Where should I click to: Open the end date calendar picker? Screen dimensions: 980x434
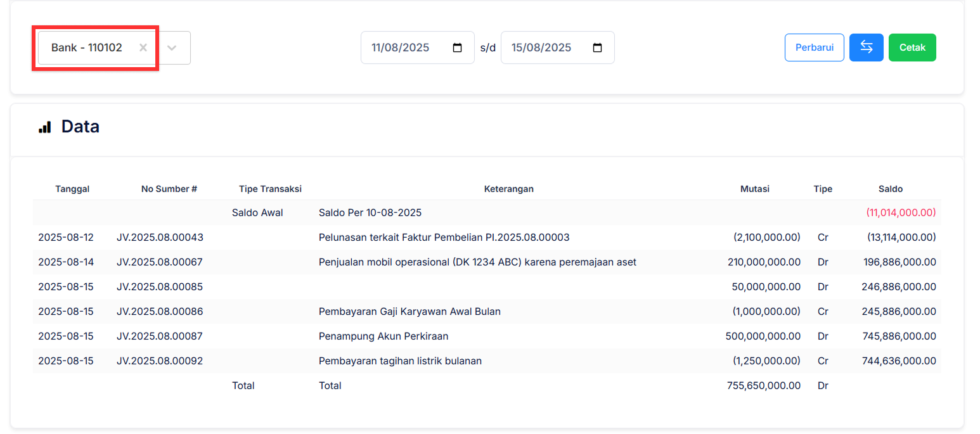pos(598,48)
